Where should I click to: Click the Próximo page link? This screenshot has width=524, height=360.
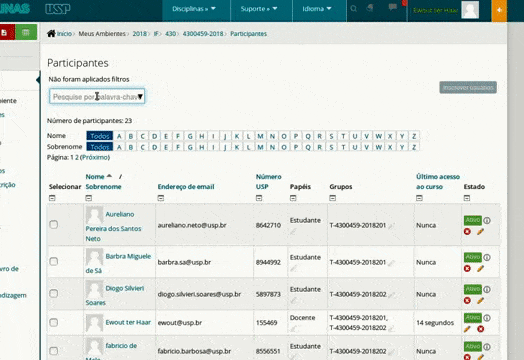96,157
